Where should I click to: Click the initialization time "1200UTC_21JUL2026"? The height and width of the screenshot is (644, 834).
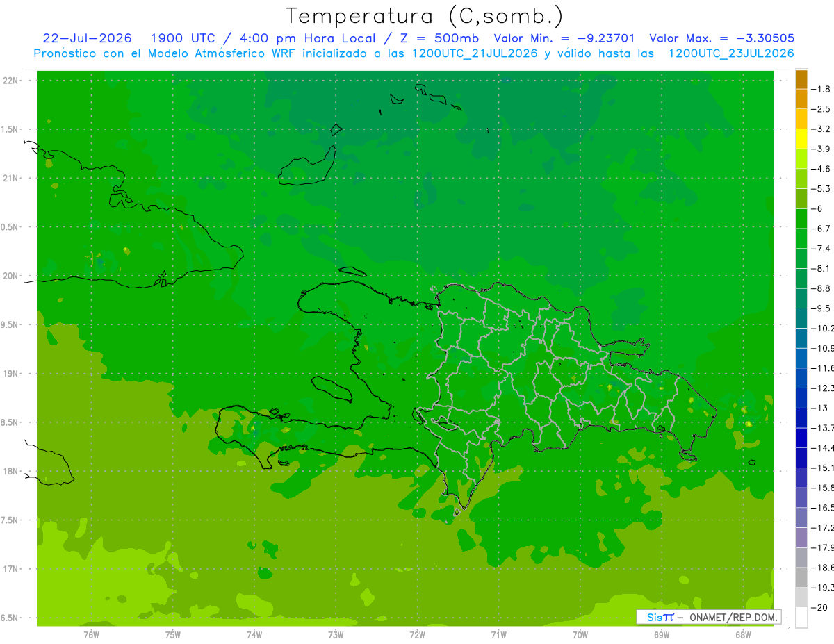click(475, 53)
